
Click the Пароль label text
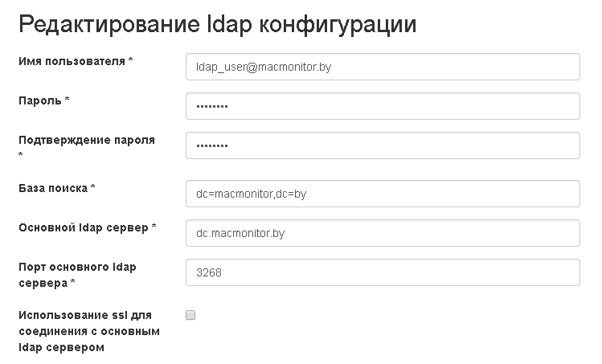coord(39,100)
